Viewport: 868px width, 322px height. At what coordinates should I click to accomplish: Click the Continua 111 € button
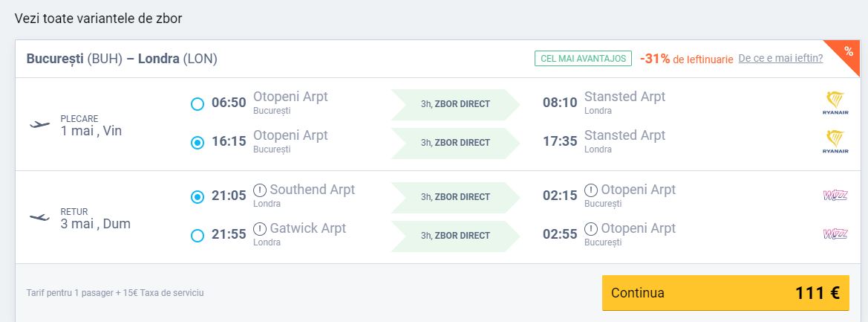click(725, 293)
